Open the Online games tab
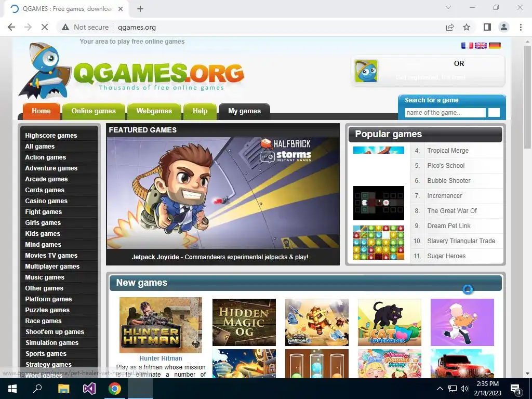Image resolution: width=532 pixels, height=399 pixels. tap(94, 111)
